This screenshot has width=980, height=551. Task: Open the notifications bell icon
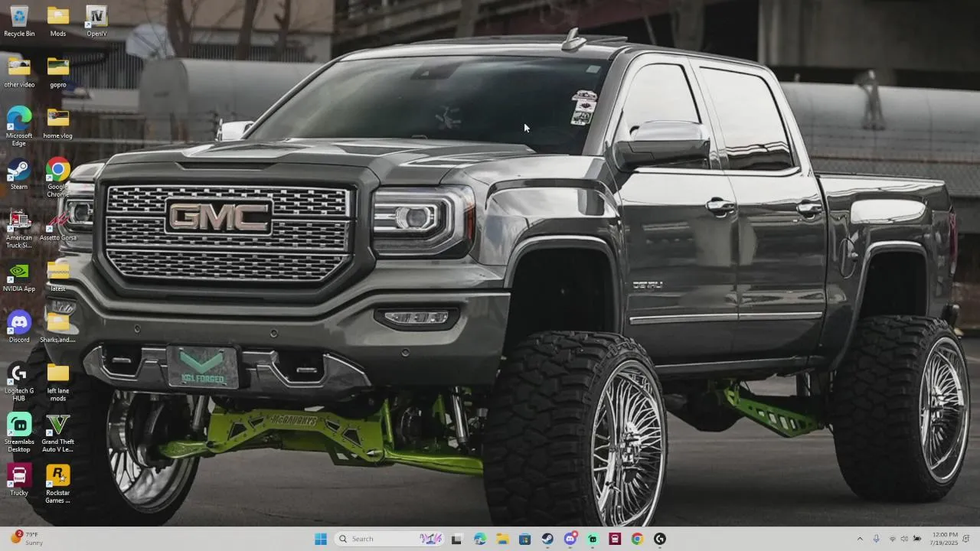pyautogui.click(x=966, y=539)
